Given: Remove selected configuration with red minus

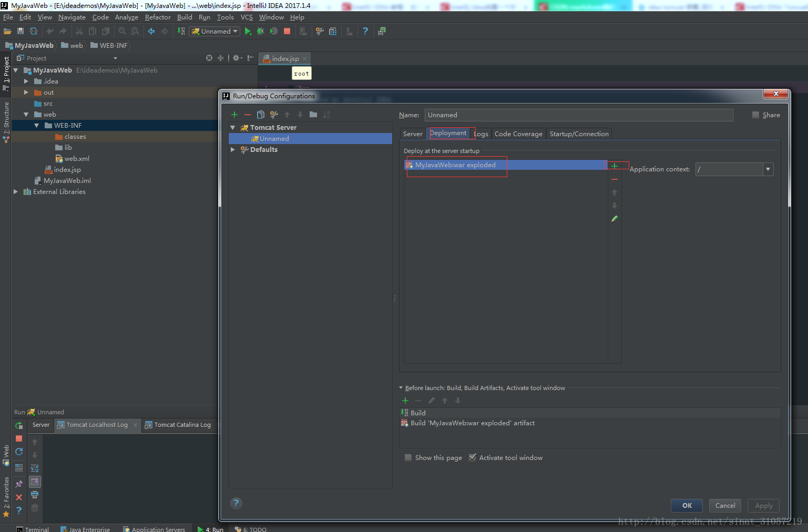Looking at the screenshot, I should 248,115.
